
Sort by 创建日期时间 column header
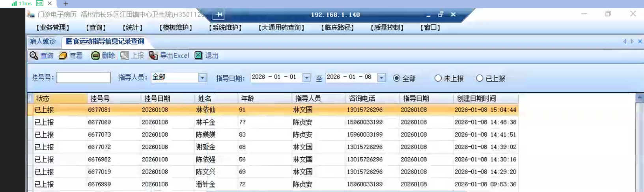pyautogui.click(x=486, y=98)
